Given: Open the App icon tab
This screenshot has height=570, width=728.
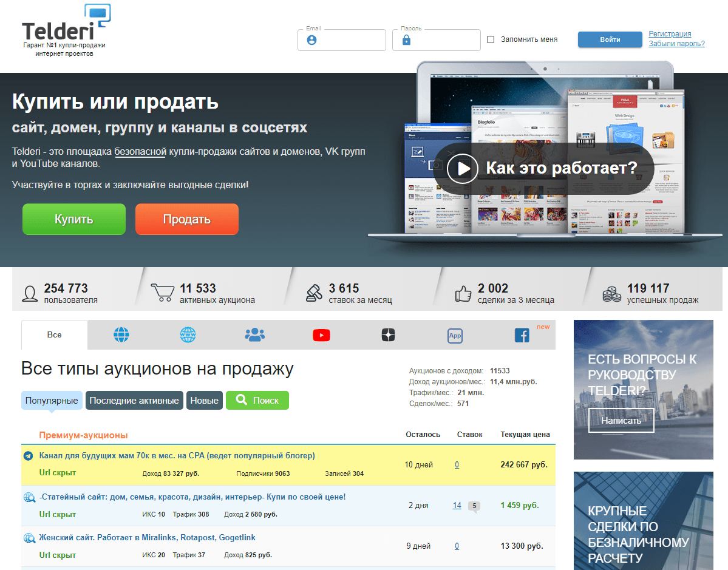Looking at the screenshot, I should [455, 336].
